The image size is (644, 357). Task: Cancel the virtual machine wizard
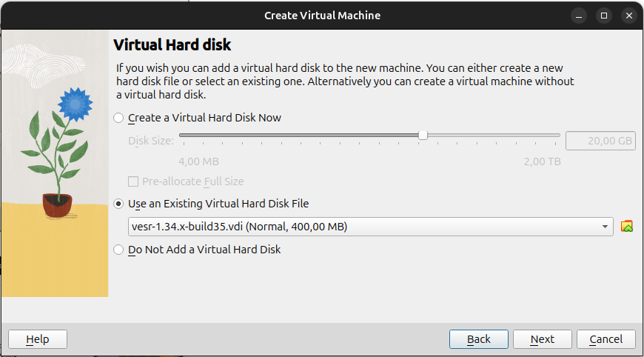[x=606, y=339]
